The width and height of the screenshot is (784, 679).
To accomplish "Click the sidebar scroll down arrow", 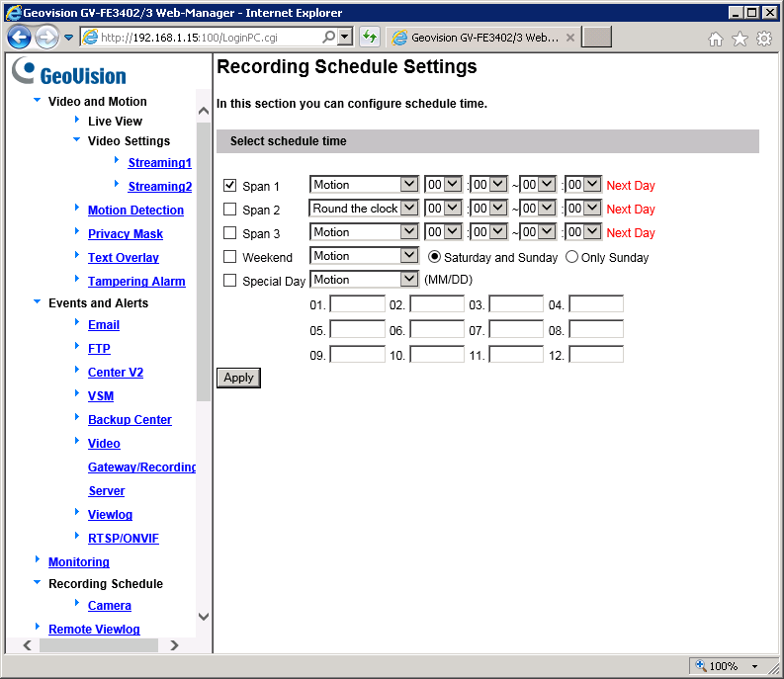I will coord(204,617).
